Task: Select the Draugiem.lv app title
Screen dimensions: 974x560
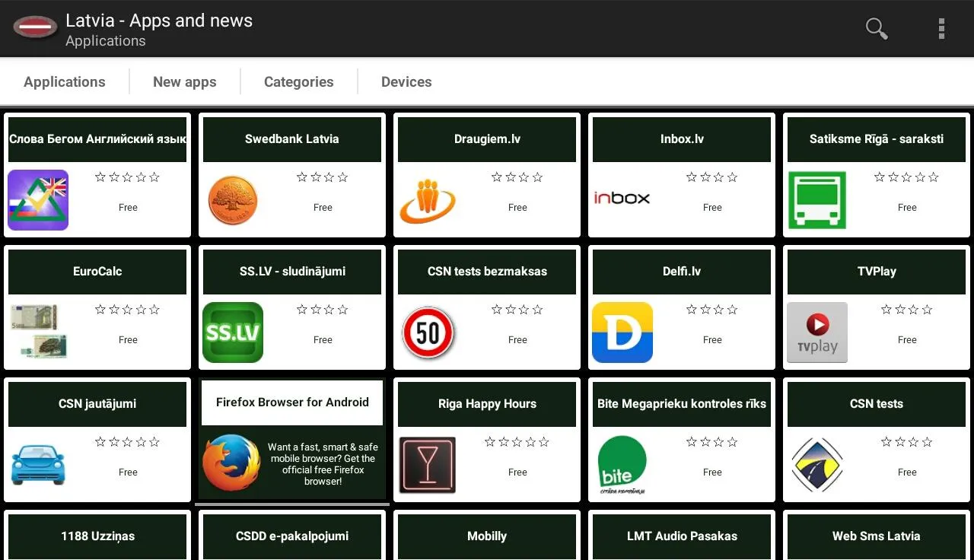Action: [x=487, y=139]
